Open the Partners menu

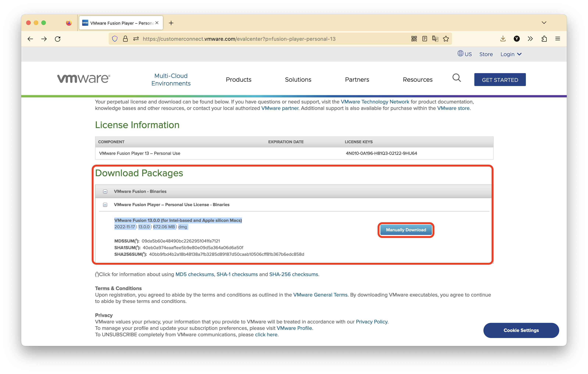tap(357, 80)
